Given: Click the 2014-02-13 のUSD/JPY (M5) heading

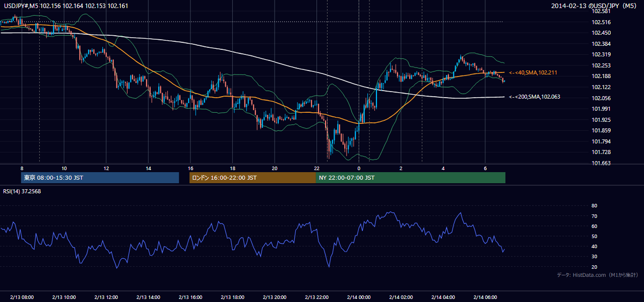Looking at the screenshot, I should click(595, 6).
